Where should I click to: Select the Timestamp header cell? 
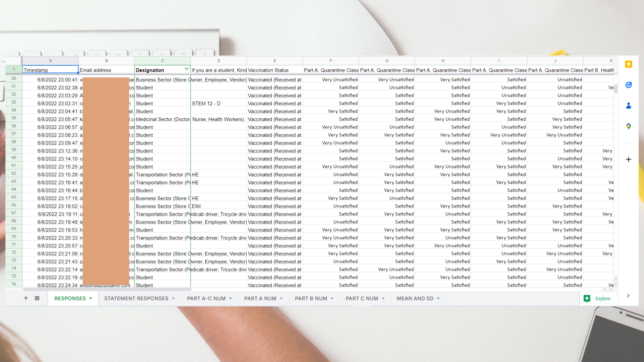tap(50, 70)
